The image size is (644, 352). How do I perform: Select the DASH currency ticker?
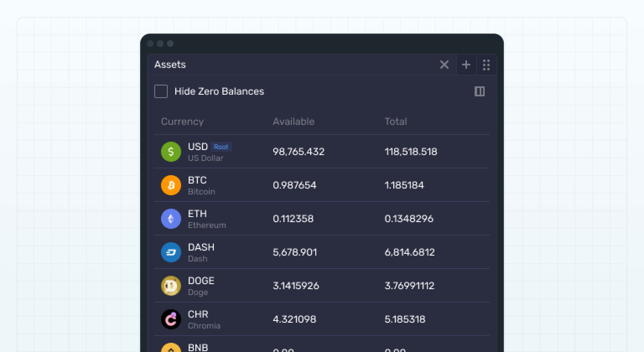pos(201,247)
